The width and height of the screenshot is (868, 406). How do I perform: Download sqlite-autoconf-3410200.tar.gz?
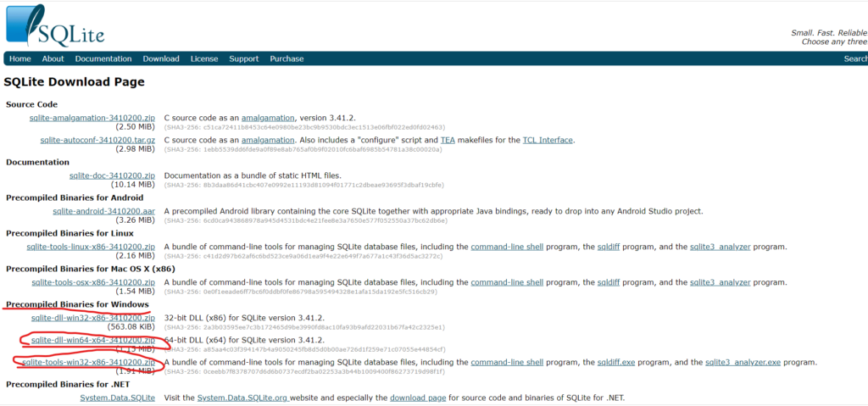coord(97,140)
